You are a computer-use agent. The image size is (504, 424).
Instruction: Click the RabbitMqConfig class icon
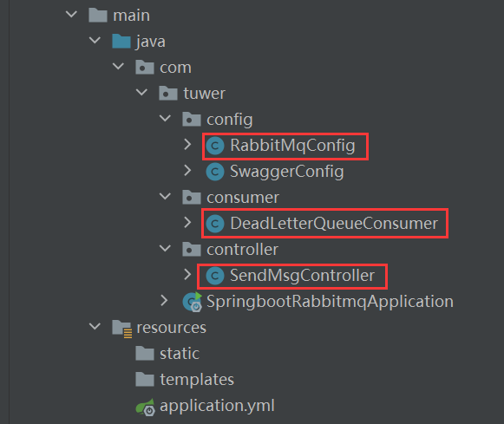[x=215, y=146]
